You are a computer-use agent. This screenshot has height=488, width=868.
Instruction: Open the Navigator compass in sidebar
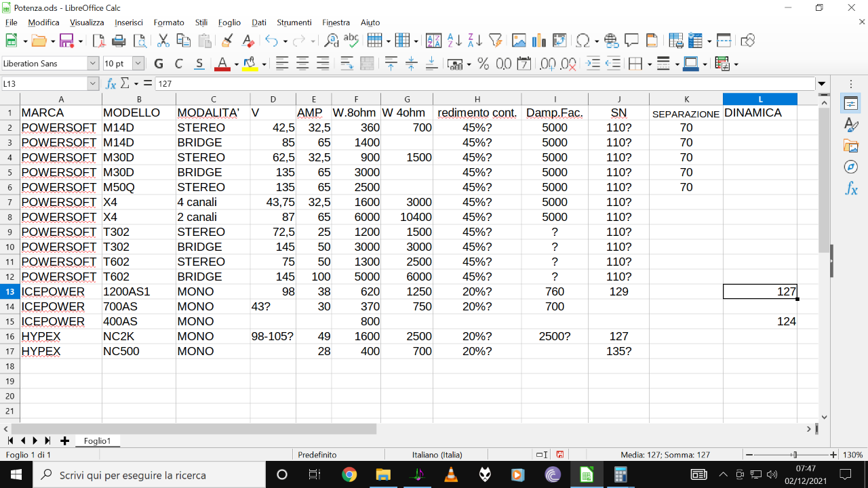(851, 167)
